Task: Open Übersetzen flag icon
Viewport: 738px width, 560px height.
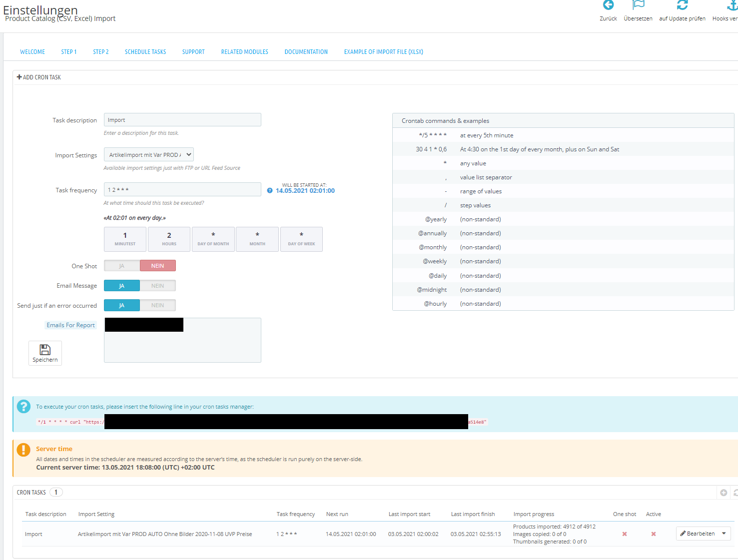Action: click(638, 5)
